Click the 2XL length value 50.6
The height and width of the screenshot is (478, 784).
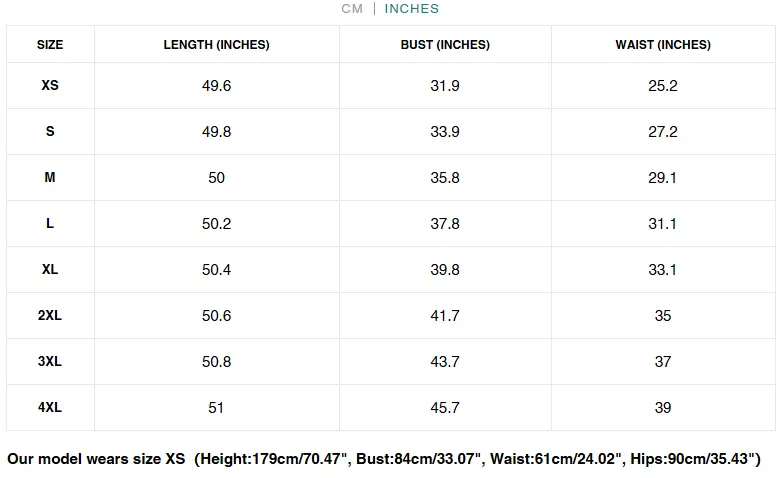[x=216, y=316]
